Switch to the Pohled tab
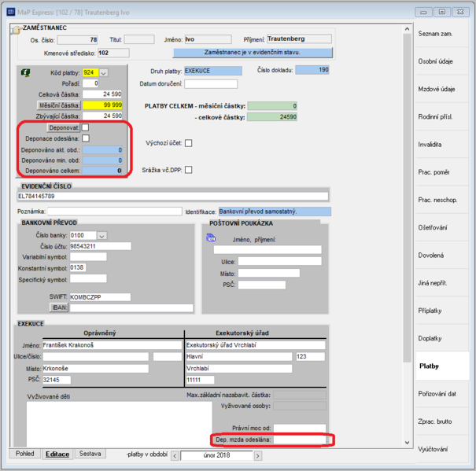The width and height of the screenshot is (476, 471). click(25, 454)
